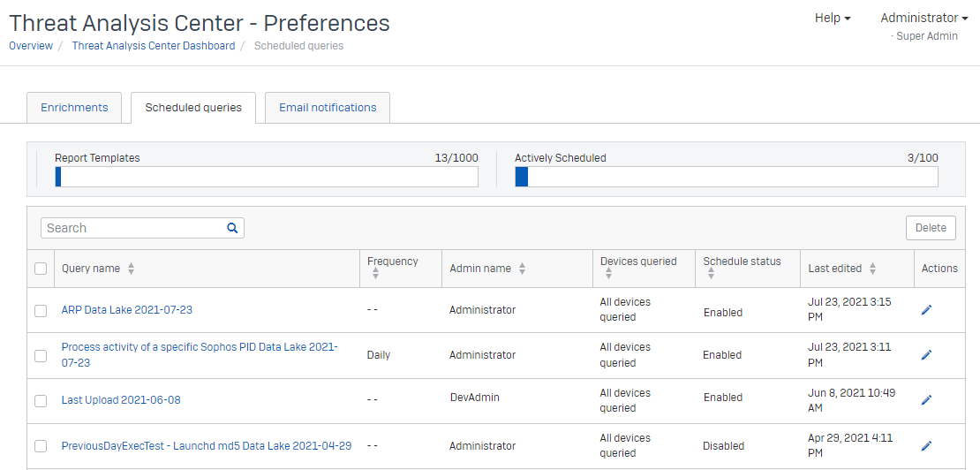Open the Help dropdown menu
Image resolution: width=980 pixels, height=470 pixels.
833,18
